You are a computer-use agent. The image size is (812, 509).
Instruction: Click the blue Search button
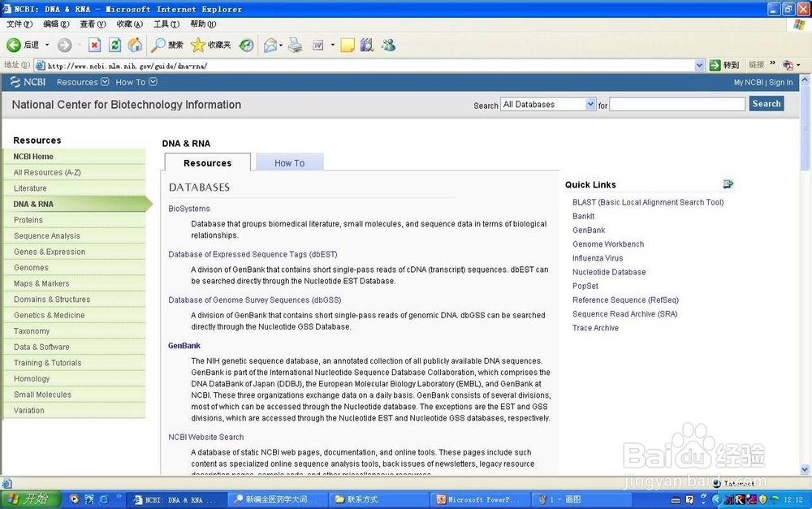[767, 104]
